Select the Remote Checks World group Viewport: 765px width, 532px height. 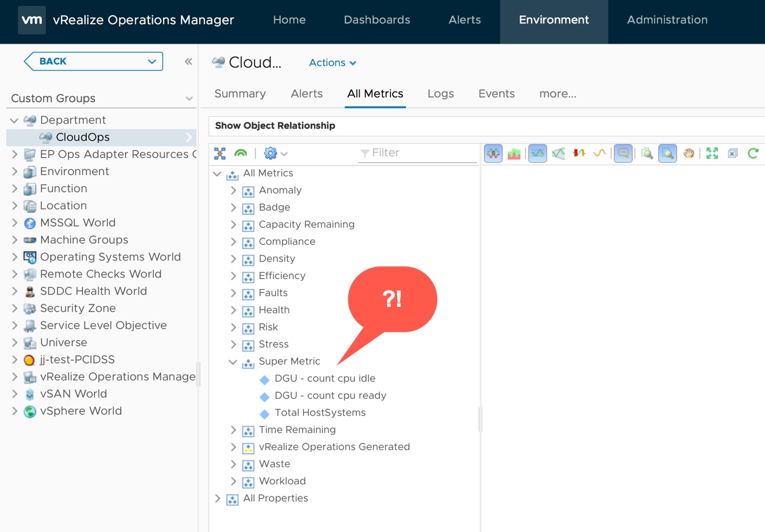tap(100, 275)
